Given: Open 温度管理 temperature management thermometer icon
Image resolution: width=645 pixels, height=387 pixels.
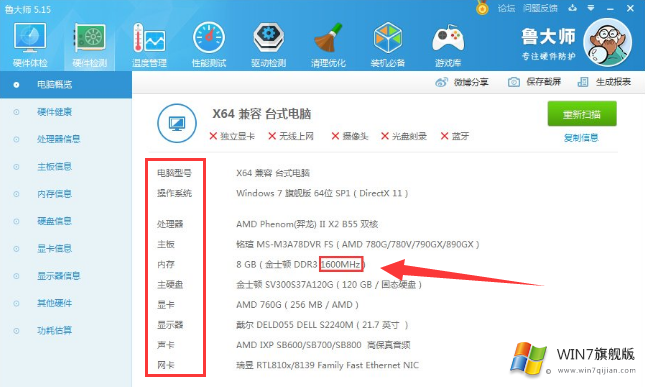Looking at the screenshot, I should [149, 45].
